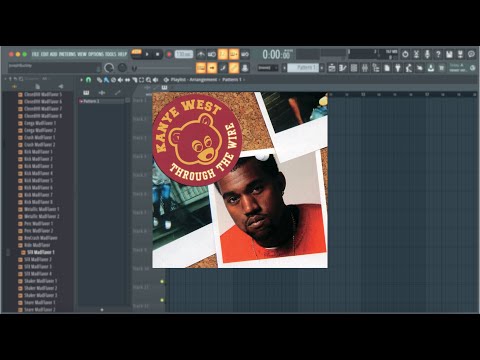The image size is (480, 360).
Task: Toggle the Browser view icon
Action: click(376, 68)
